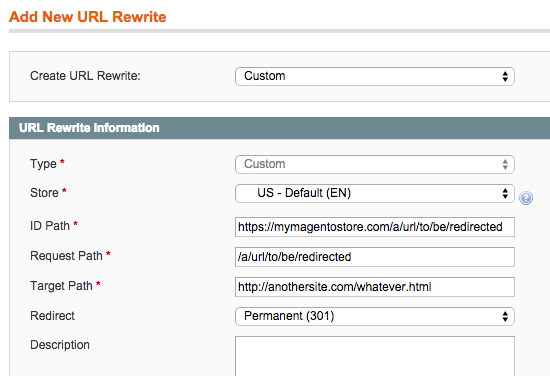Screen dimensions: 550x376
Task: Click into the Target Path input field
Action: (375, 287)
